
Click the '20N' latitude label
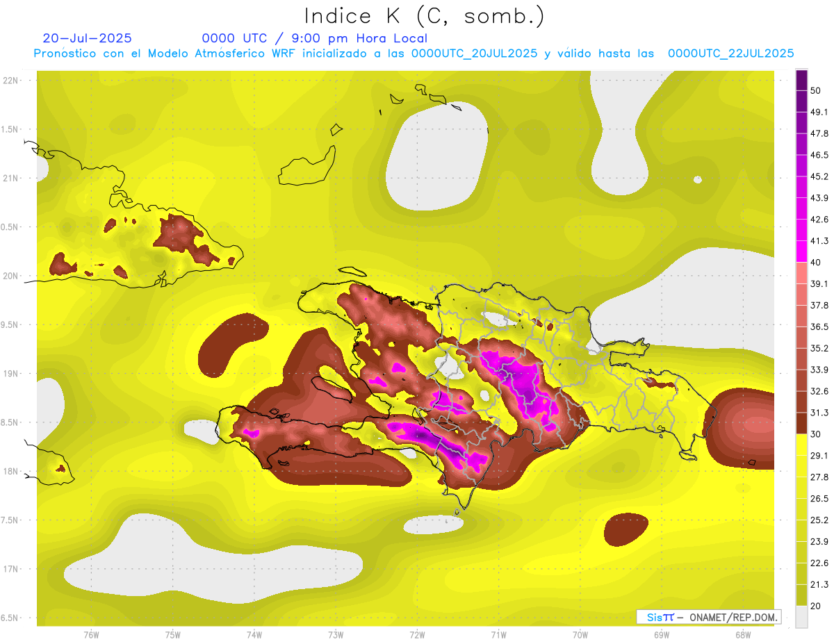12,276
